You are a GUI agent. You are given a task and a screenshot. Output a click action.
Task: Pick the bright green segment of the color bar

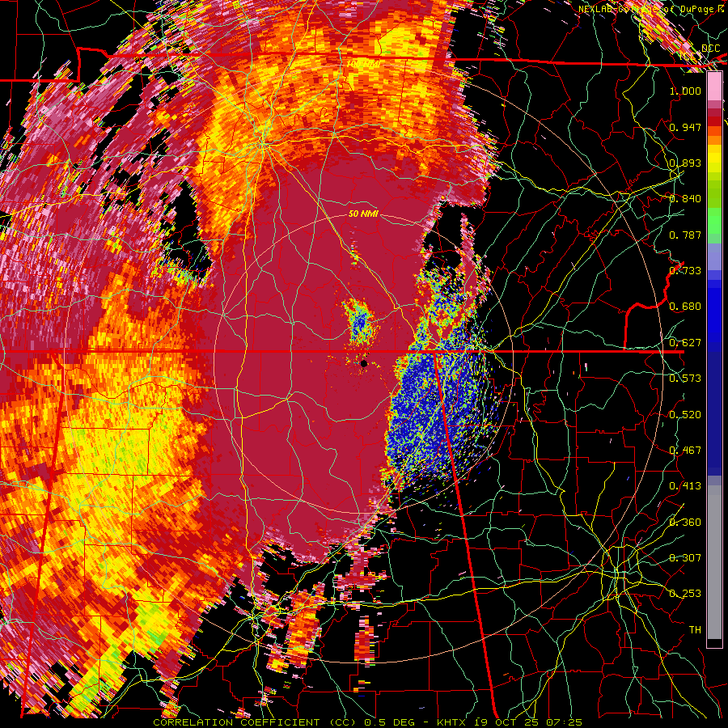tap(714, 222)
